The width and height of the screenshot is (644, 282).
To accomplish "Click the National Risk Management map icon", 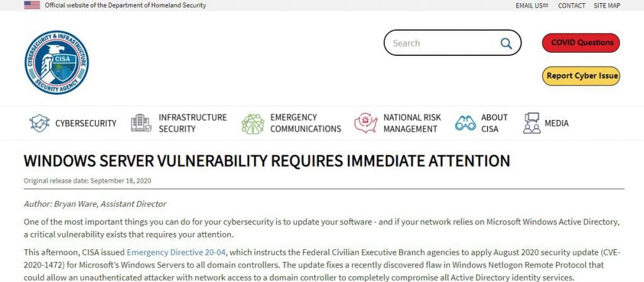I will pyautogui.click(x=365, y=123).
